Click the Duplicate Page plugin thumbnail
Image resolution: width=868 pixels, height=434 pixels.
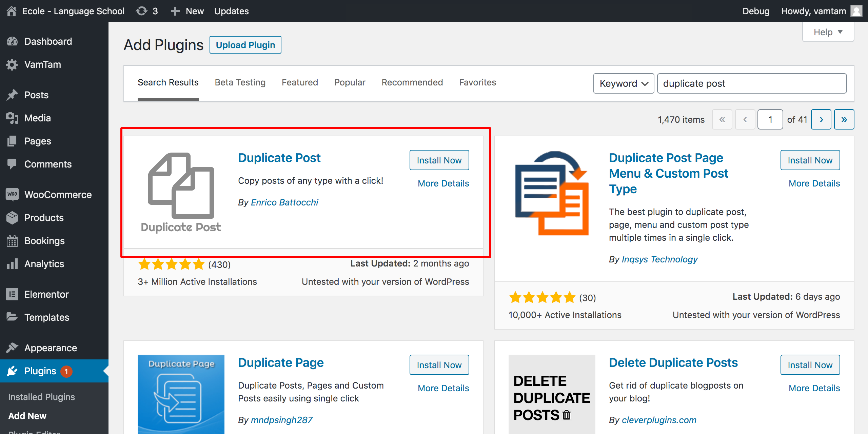181,394
